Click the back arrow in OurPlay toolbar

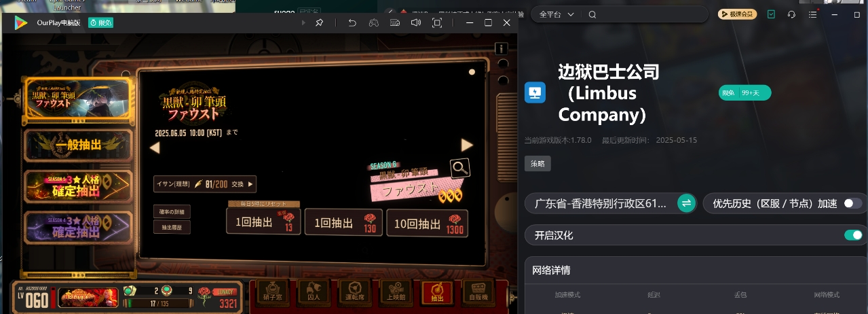pos(352,22)
